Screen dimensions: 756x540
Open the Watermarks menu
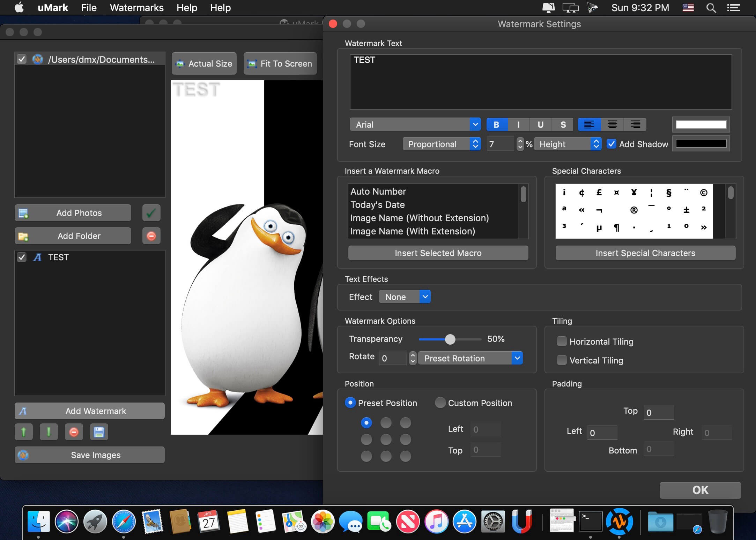pos(137,8)
